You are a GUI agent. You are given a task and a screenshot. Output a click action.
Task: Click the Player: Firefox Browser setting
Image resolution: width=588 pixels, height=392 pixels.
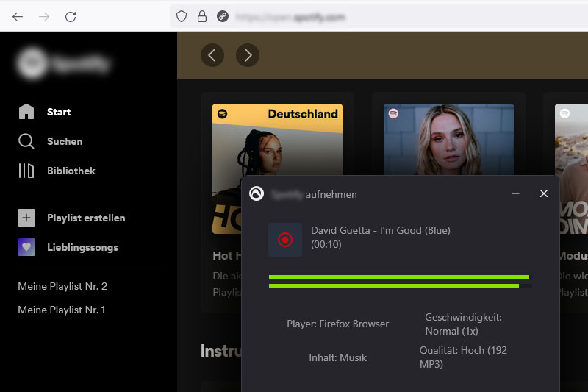[x=338, y=324]
